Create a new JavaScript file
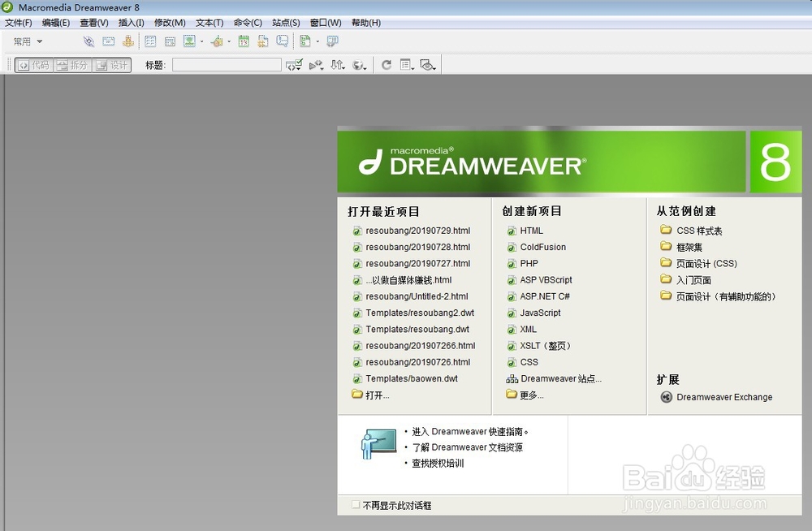Screen dimensions: 812x531 [540, 313]
